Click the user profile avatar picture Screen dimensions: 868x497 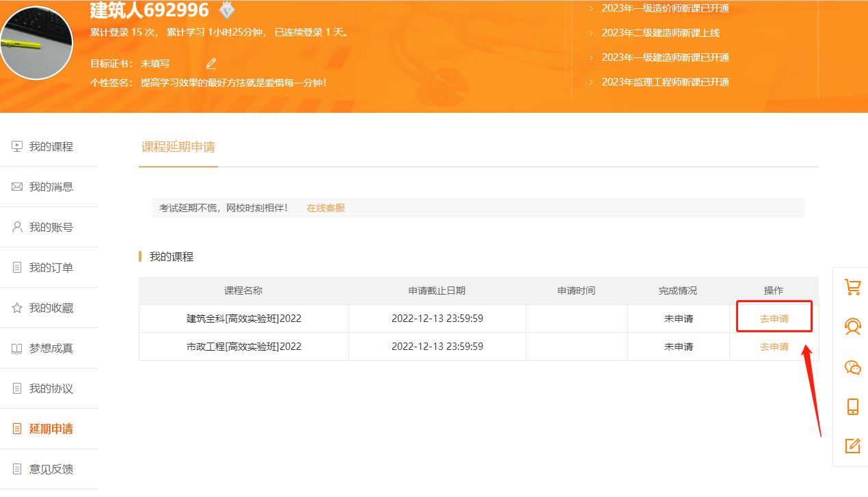(x=36, y=44)
